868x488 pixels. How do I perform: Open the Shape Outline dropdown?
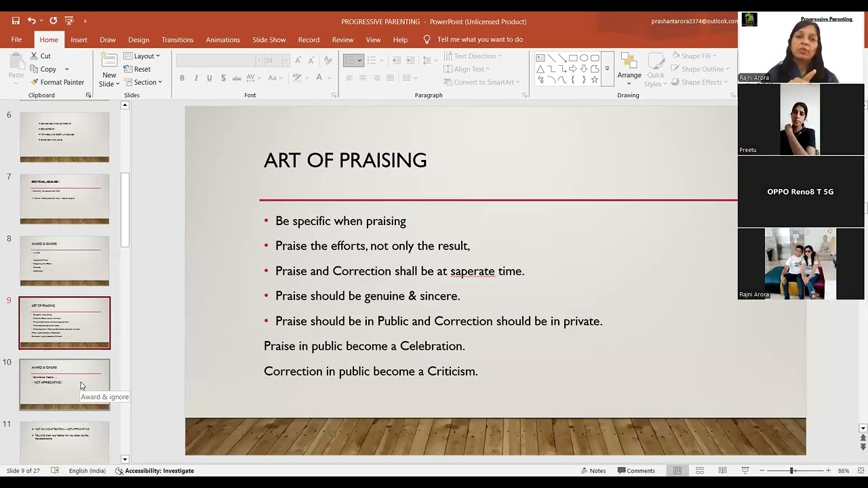(700, 69)
